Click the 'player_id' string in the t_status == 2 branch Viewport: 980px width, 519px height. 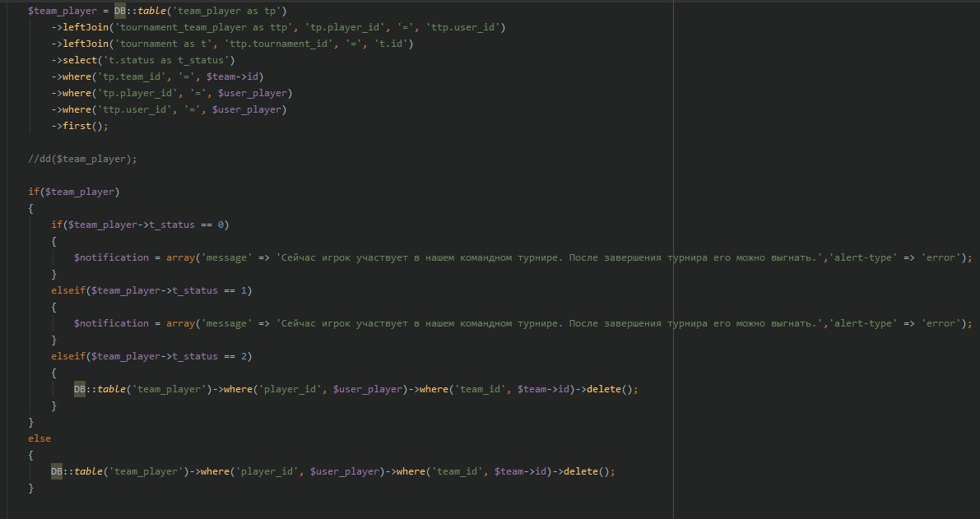[290, 389]
